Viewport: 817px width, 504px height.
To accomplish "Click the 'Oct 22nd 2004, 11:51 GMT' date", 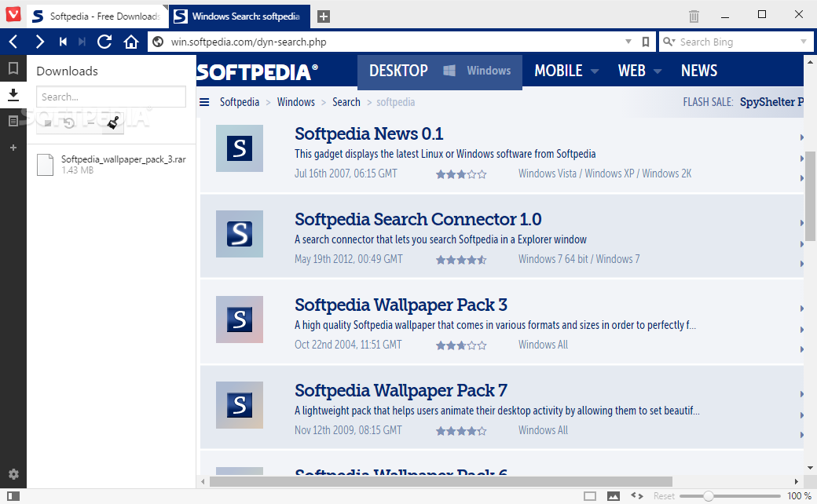I will [x=348, y=345].
